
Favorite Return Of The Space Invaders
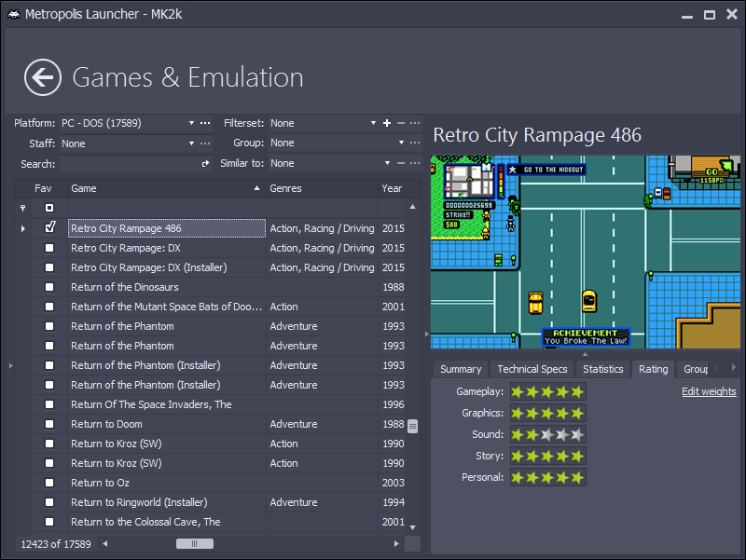(x=49, y=404)
